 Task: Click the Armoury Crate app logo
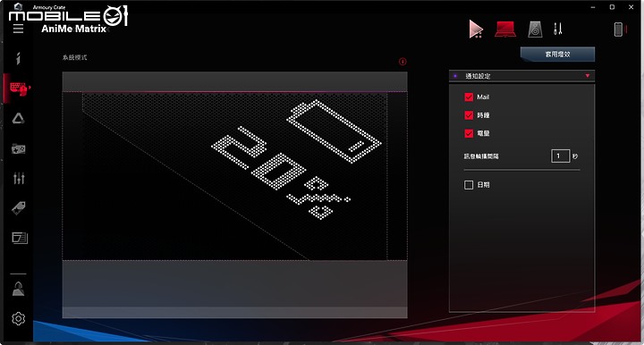18,7
